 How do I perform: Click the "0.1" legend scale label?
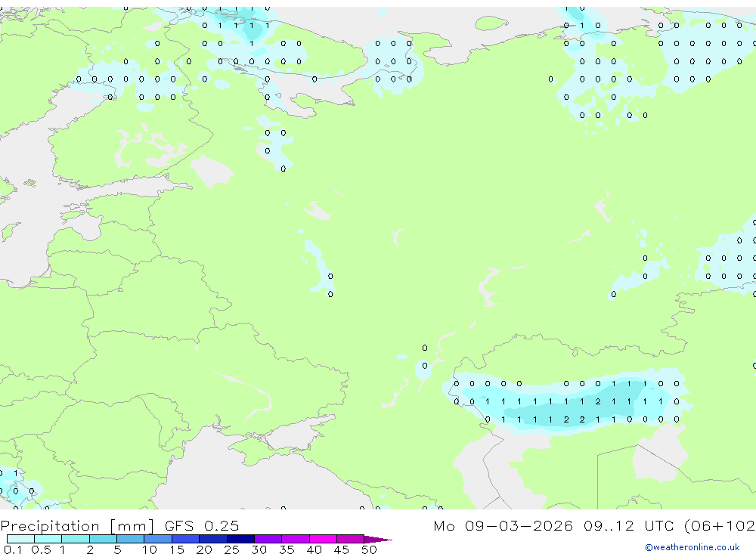tap(13, 549)
